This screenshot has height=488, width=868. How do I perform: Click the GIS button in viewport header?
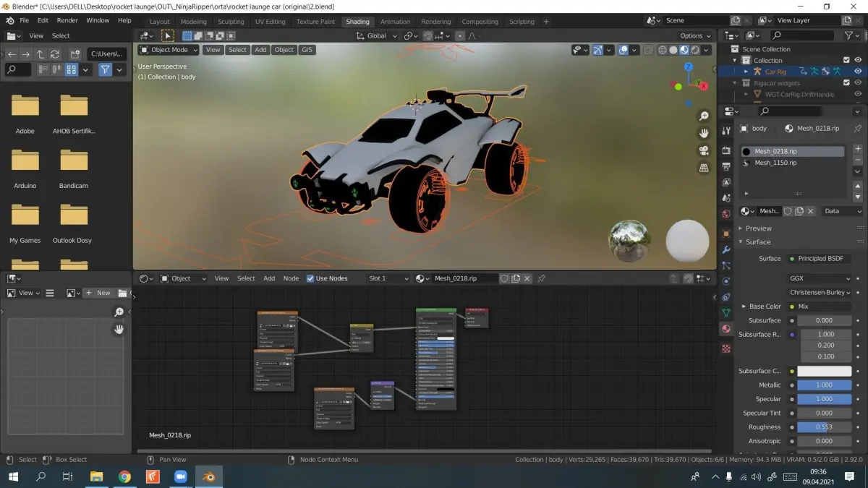pyautogui.click(x=307, y=50)
